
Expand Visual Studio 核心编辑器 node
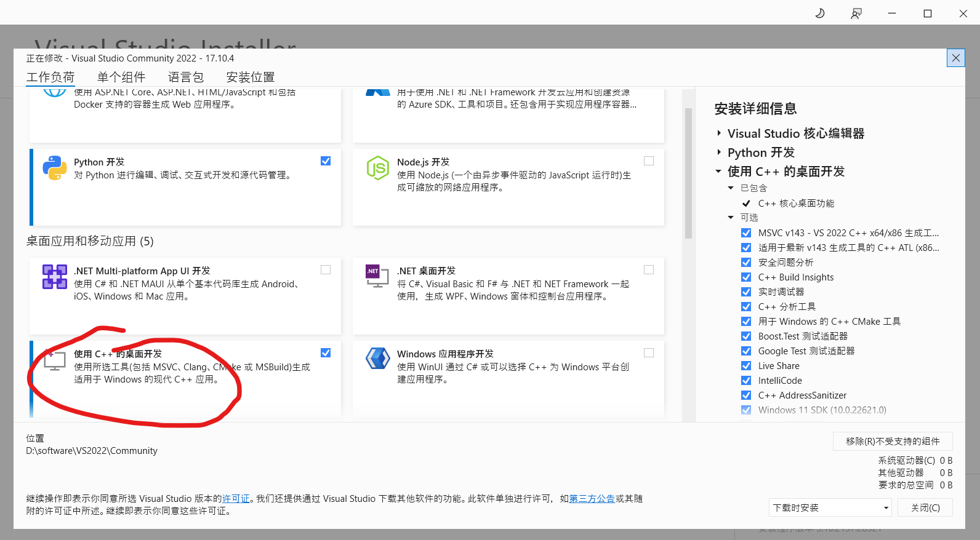(718, 133)
